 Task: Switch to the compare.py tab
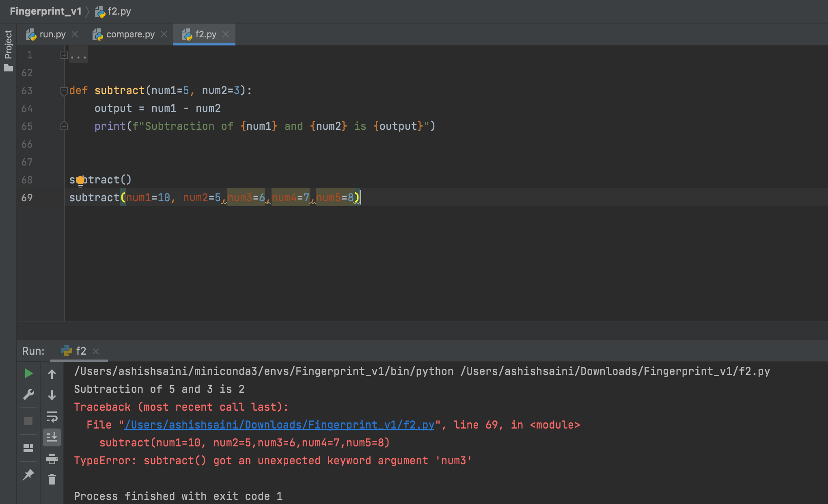130,34
